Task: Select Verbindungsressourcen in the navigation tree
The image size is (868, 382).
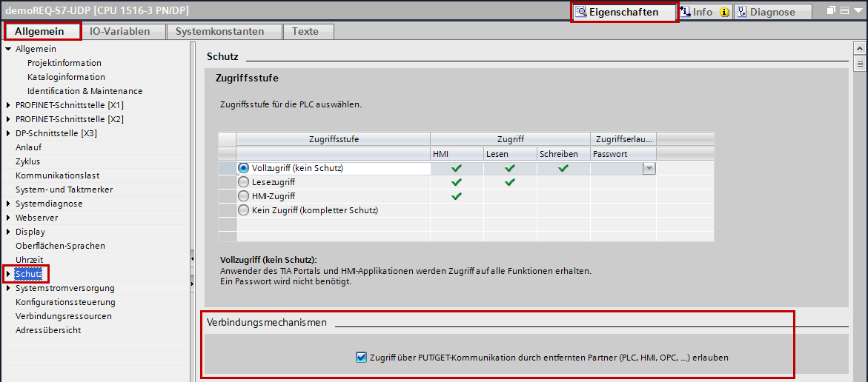Action: click(63, 316)
